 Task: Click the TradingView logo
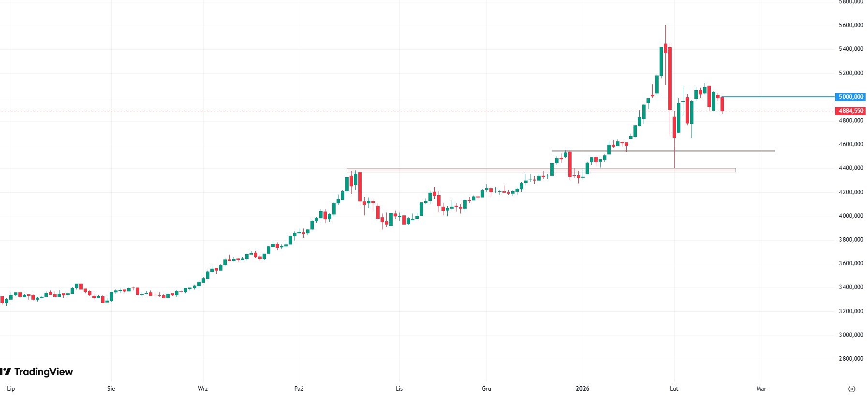pyautogui.click(x=37, y=372)
